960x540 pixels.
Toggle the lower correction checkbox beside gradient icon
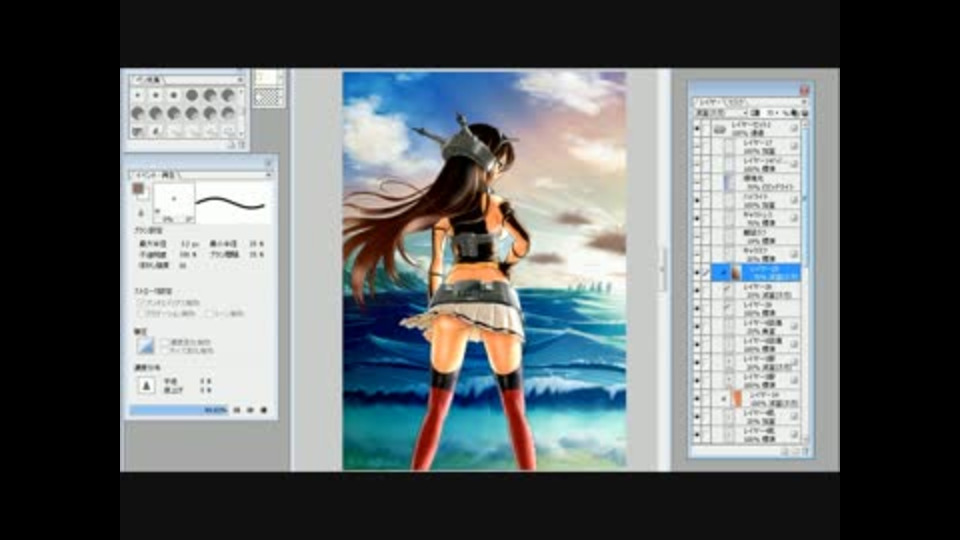pos(164,351)
